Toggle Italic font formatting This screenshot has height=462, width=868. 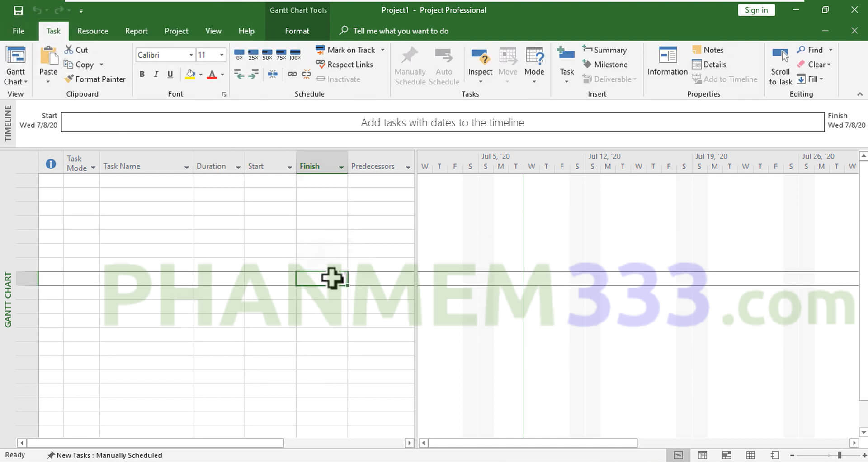point(156,74)
